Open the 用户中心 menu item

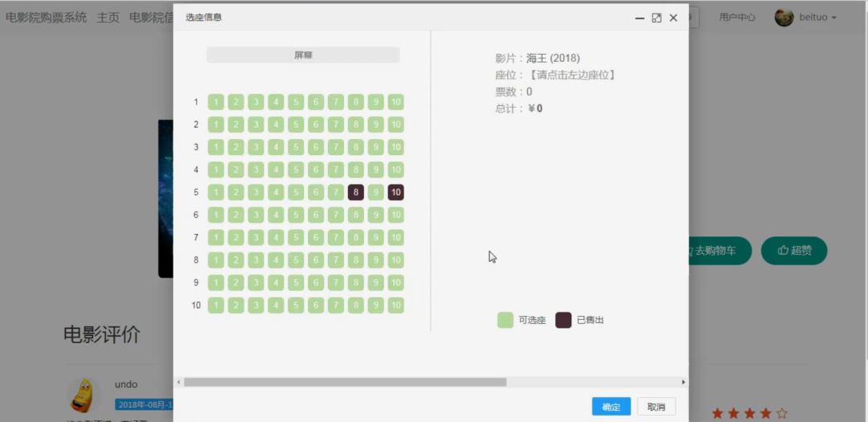tap(737, 18)
